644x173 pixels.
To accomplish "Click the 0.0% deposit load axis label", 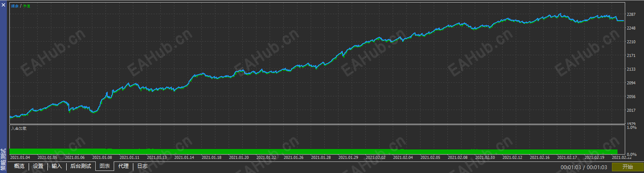I will 631,154.
